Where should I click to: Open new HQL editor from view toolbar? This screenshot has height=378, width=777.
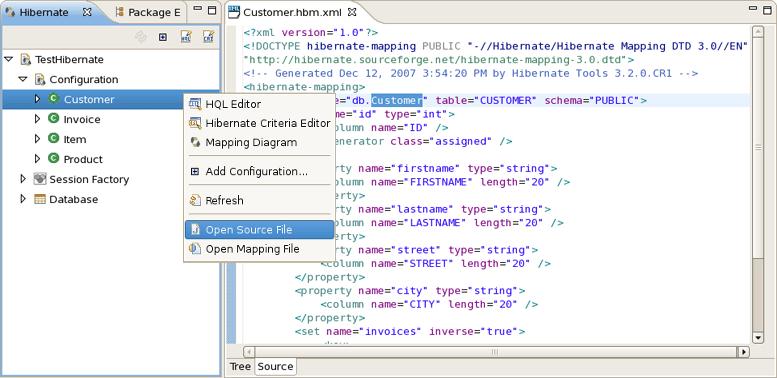pos(186,37)
